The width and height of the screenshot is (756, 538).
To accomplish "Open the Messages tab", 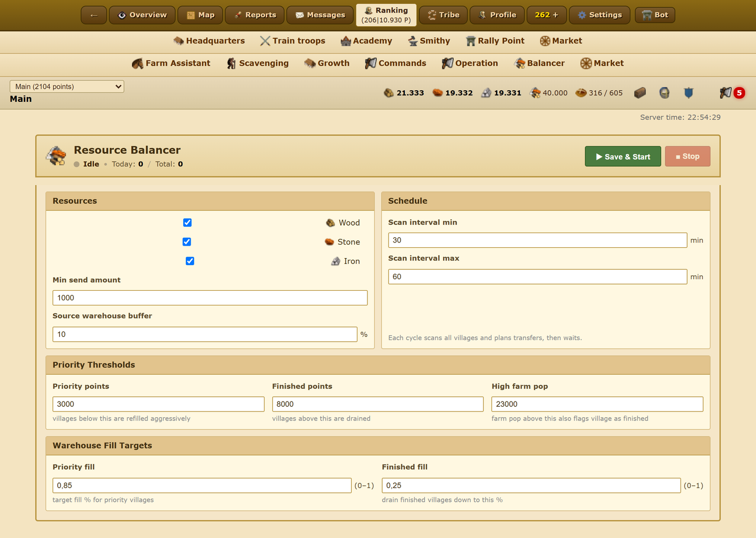I will coord(320,15).
